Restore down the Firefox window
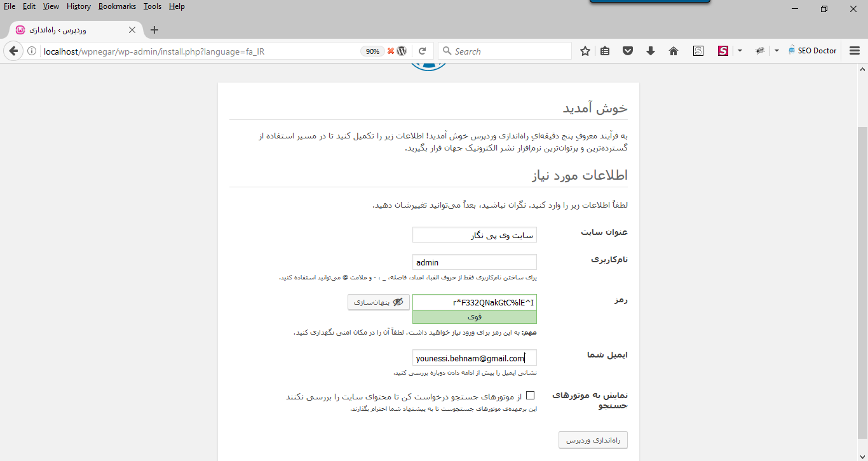Viewport: 868px width, 461px height. click(x=824, y=9)
